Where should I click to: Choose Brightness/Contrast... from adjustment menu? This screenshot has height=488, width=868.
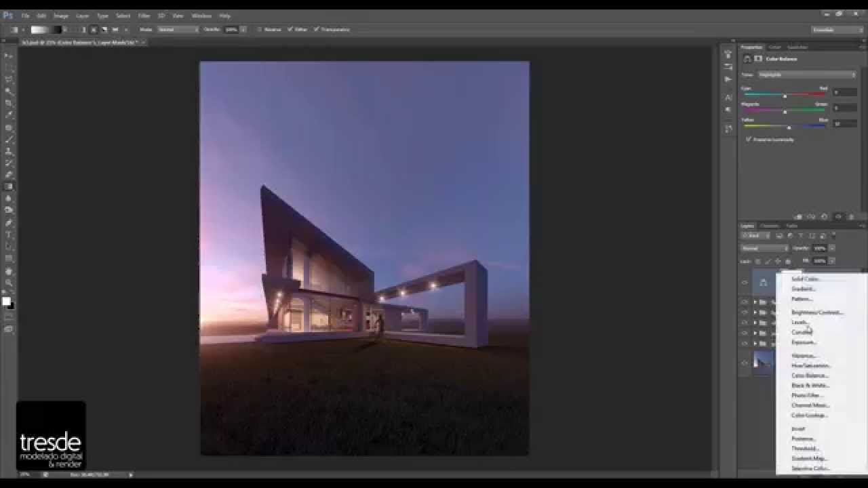click(817, 312)
